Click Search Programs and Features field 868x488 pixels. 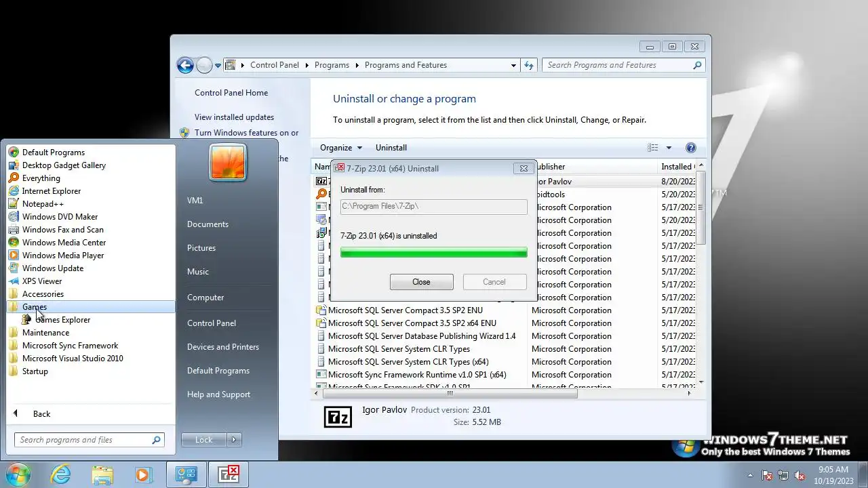(625, 65)
